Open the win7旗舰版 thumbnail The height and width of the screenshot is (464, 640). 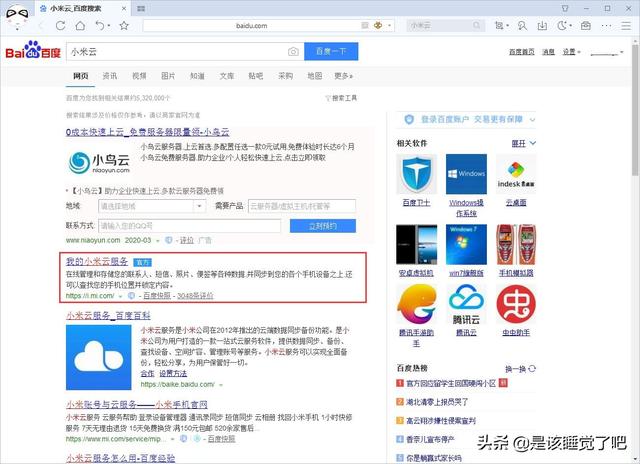tap(466, 244)
